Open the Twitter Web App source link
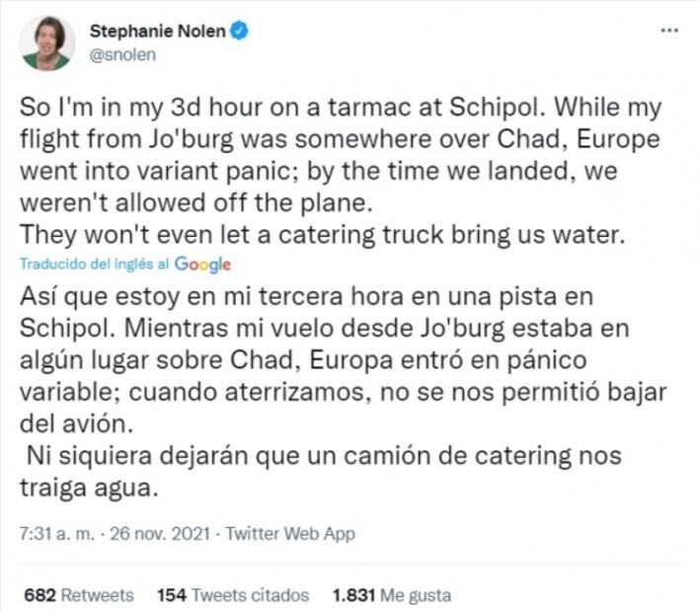The image size is (700, 612). click(x=290, y=534)
